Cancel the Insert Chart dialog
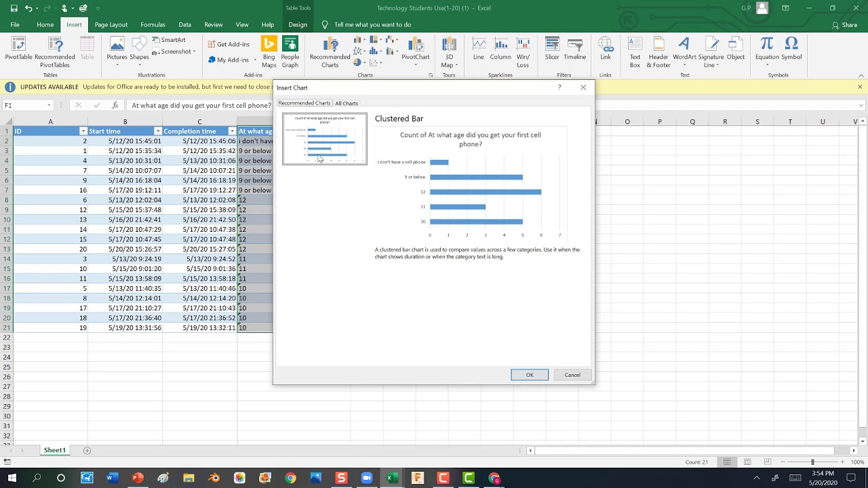 pyautogui.click(x=572, y=375)
